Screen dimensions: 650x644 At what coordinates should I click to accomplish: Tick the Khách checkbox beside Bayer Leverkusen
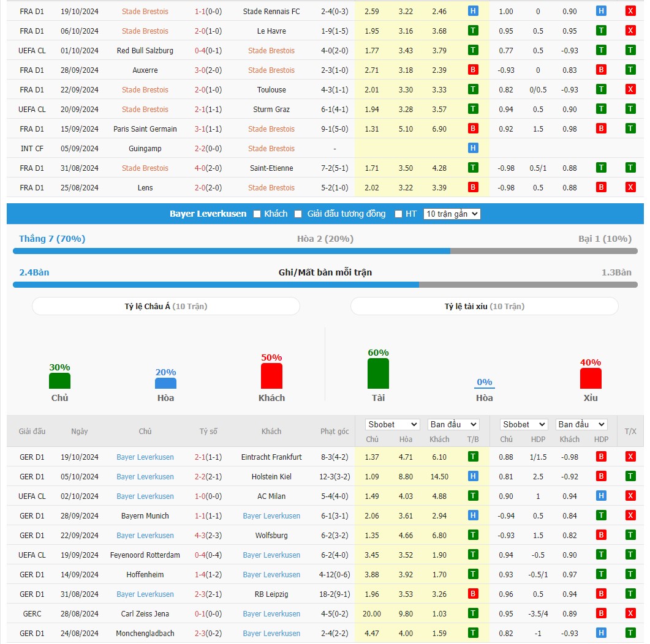[x=257, y=214]
